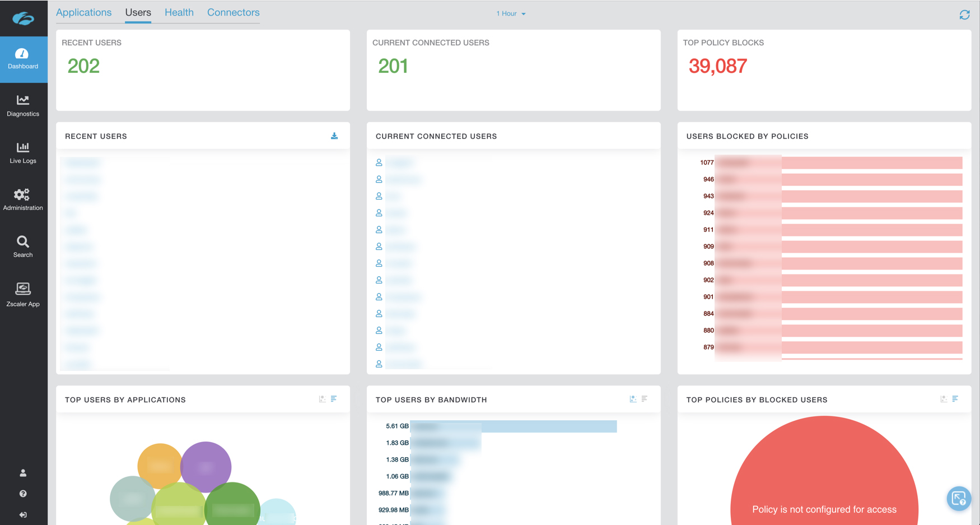Click the Zscaler cloud logo
980x525 pixels.
coord(24,18)
